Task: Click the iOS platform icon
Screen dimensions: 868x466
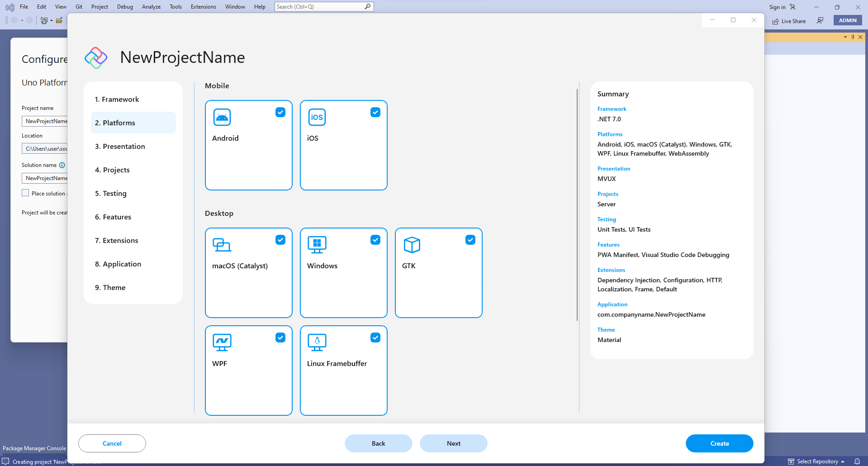Action: point(317,117)
